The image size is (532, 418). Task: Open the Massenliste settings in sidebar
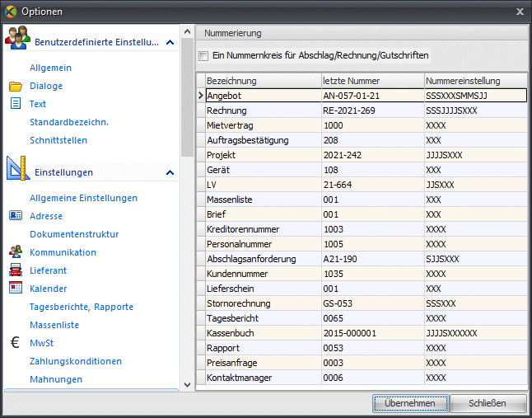coord(54,325)
